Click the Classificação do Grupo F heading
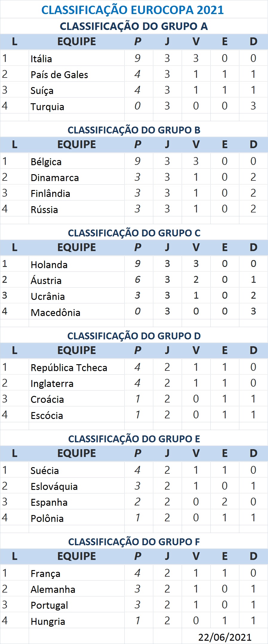This screenshot has height=644, width=268. (134, 542)
